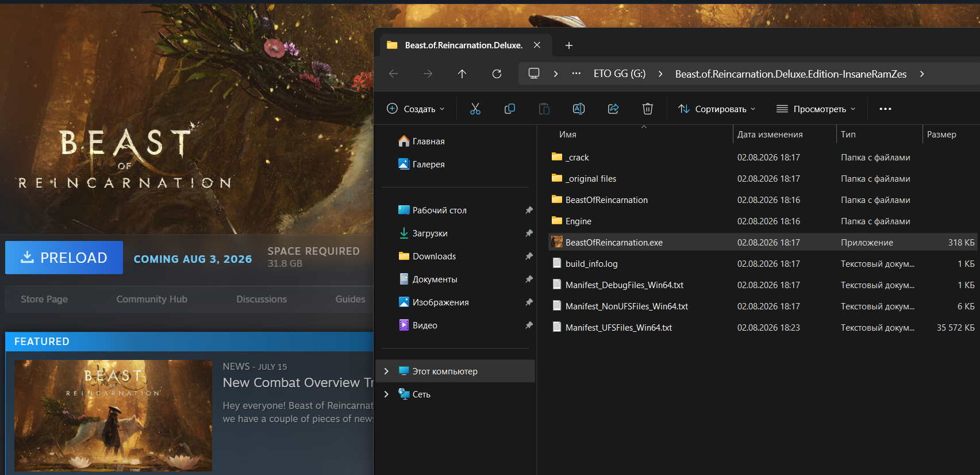This screenshot has height=475, width=980.
Task: Unpin Документы using its pin icon
Action: 529,279
